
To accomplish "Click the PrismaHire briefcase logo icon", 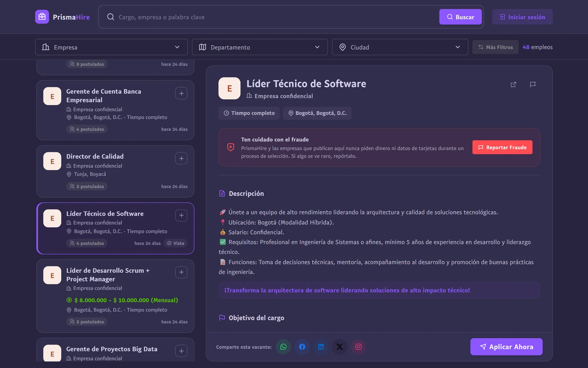I will 42,17.
